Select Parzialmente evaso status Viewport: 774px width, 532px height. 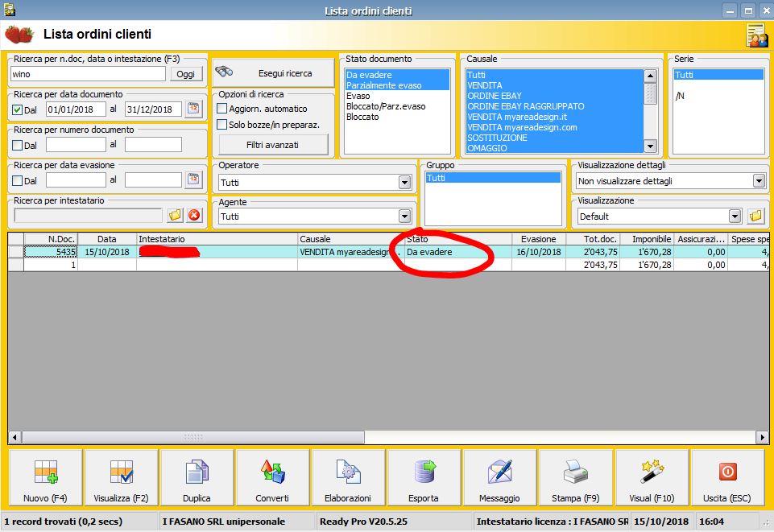[397, 85]
